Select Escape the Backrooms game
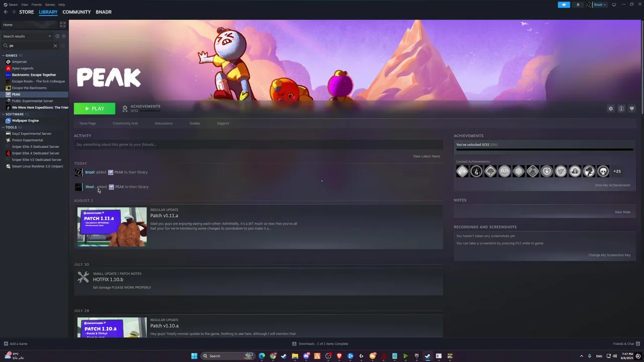644x362 pixels. pos(29,88)
